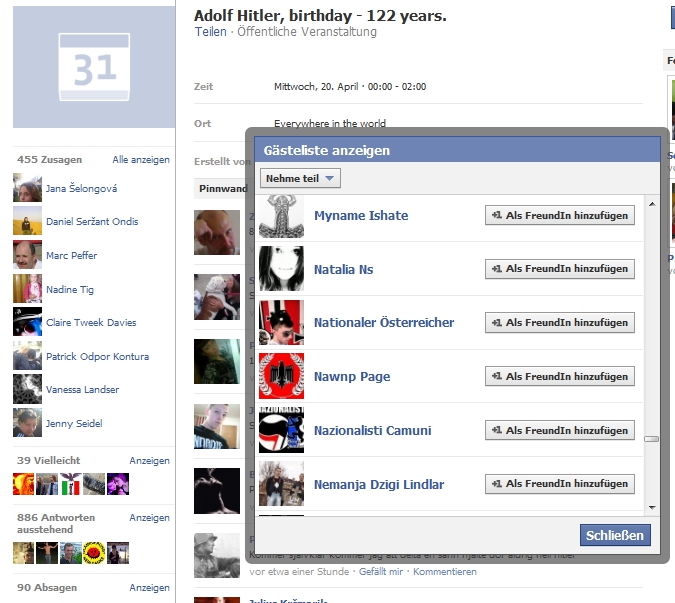The height and width of the screenshot is (603, 675).
Task: Click Öffentliche Veranstaltung text
Action: (x=307, y=32)
